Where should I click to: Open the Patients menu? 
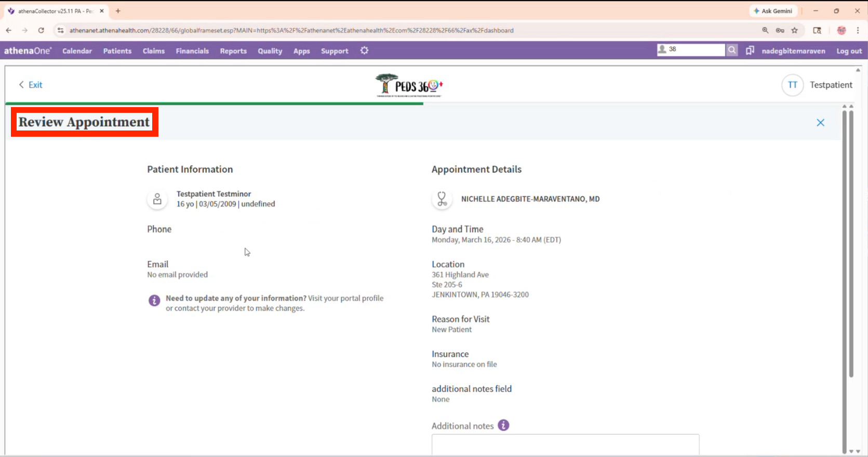(x=117, y=51)
